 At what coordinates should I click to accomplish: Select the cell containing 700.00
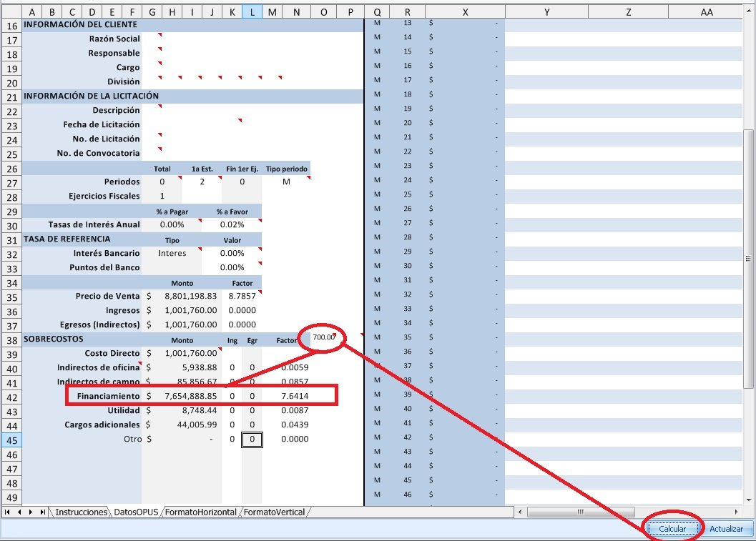pos(323,337)
